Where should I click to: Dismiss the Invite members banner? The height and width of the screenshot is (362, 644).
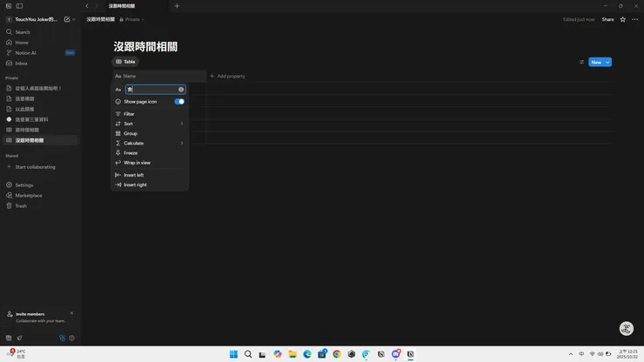pyautogui.click(x=72, y=313)
